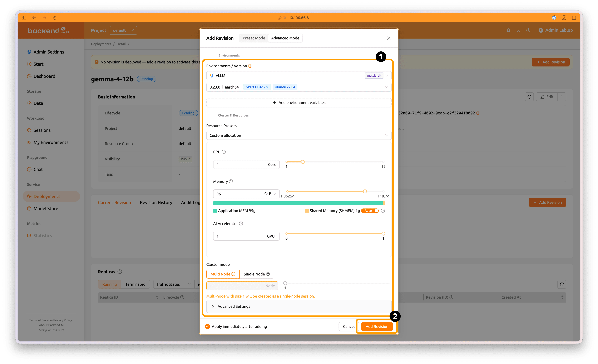Click the Deployments breadcrumb link
This screenshot has height=364, width=598.
[x=101, y=44]
